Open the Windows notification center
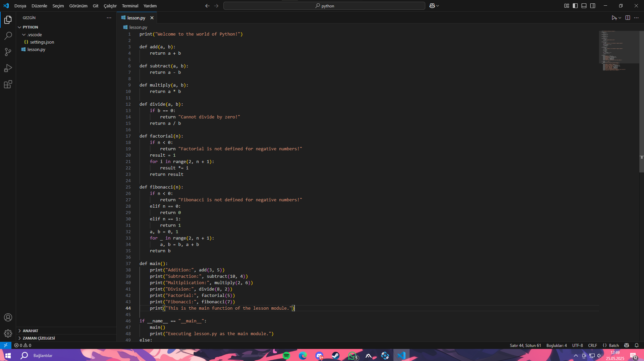 [634, 356]
